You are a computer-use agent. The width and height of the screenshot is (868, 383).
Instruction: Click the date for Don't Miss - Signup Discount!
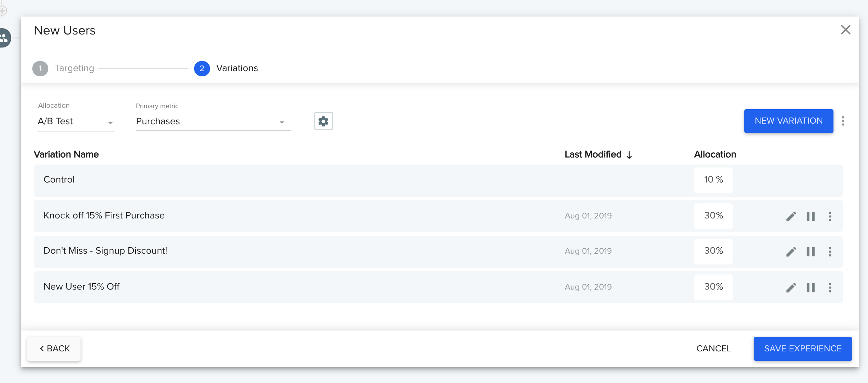(x=588, y=251)
